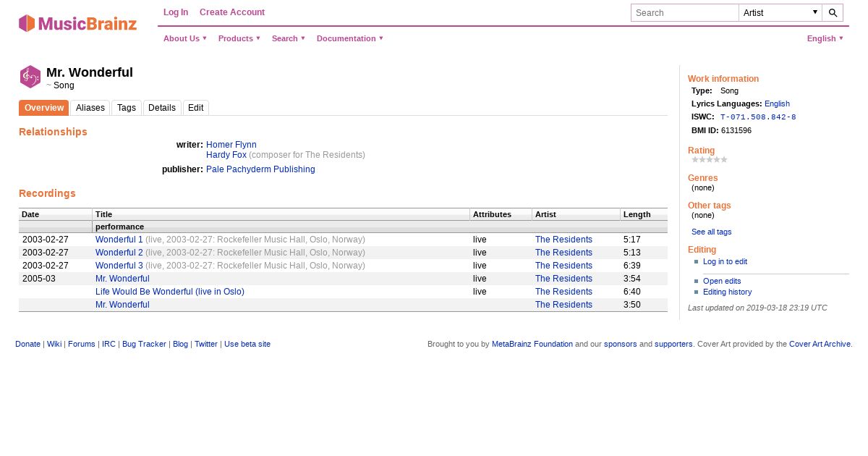Open Cover Art Archive link
Image resolution: width=868 pixels, height=456 pixels.
pyautogui.click(x=820, y=344)
